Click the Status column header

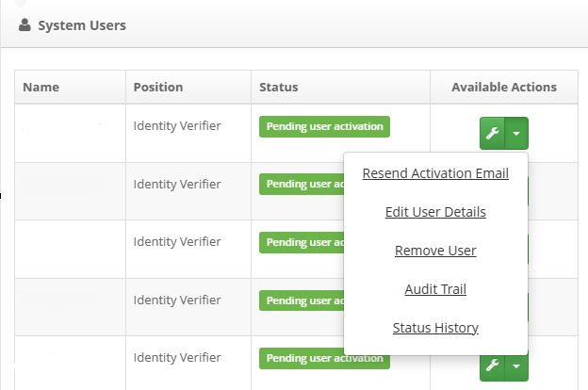click(279, 88)
